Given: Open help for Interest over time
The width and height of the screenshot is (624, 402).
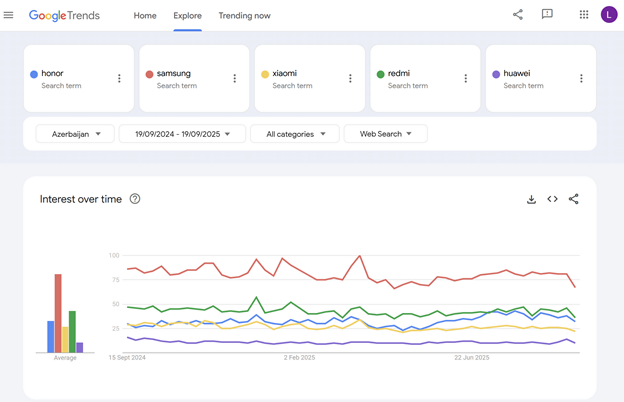Looking at the screenshot, I should 135,199.
